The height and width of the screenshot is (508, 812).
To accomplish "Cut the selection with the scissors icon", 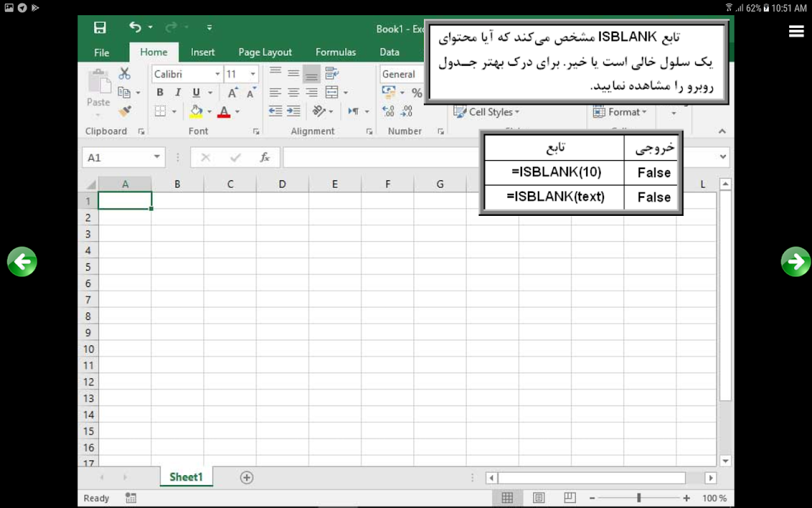I will [124, 74].
